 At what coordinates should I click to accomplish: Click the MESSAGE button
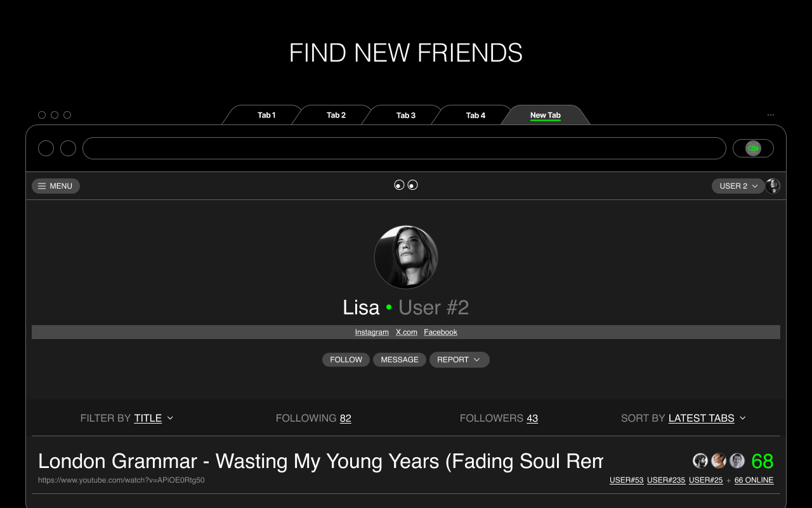coord(400,359)
